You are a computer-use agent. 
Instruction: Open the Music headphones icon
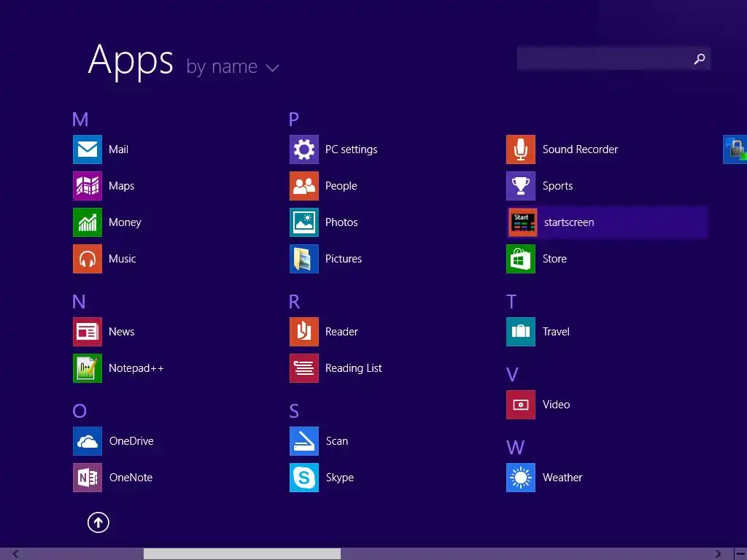pyautogui.click(x=88, y=259)
